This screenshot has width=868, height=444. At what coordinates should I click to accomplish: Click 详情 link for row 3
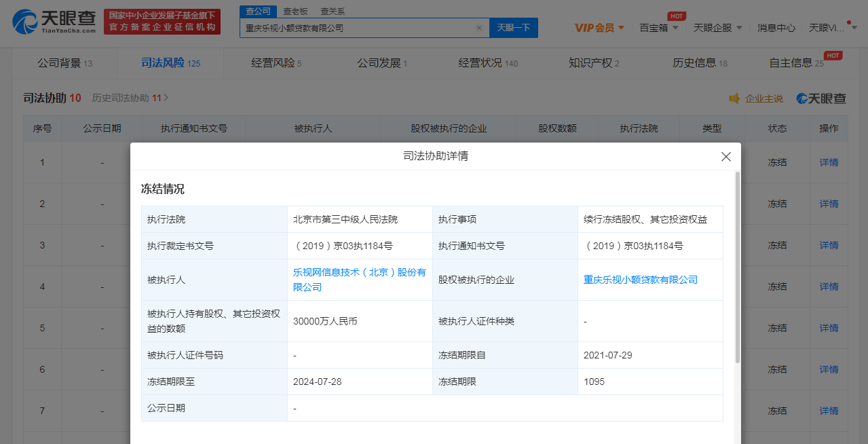click(x=829, y=245)
